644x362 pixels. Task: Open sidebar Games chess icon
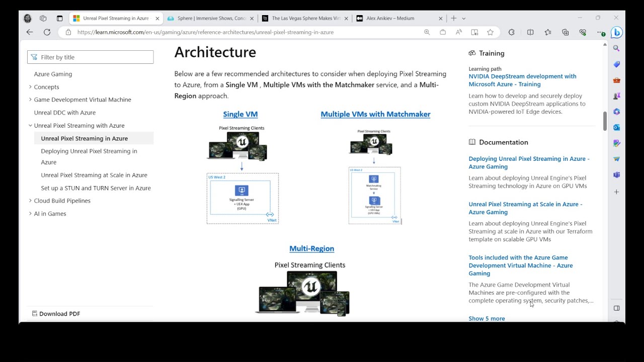[x=616, y=96]
